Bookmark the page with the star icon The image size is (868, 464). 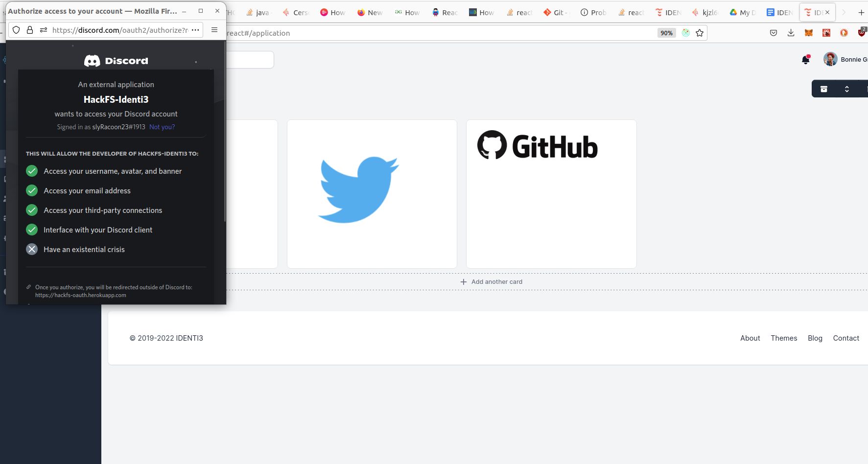[x=700, y=33]
